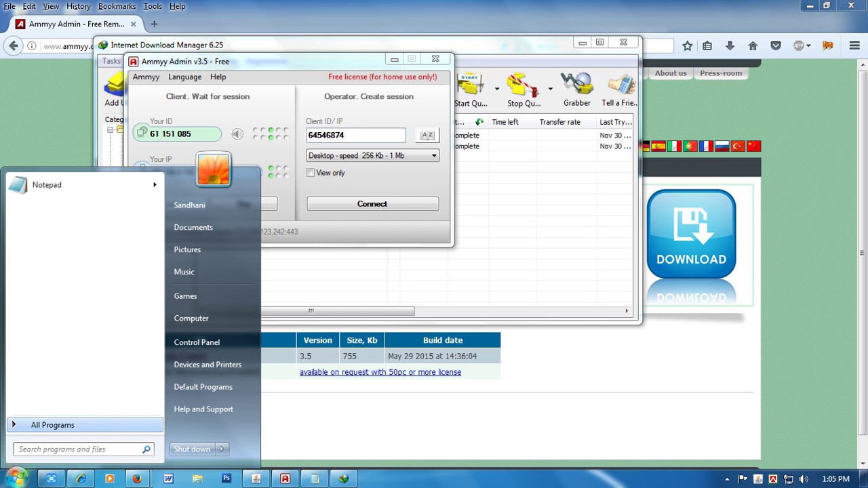Viewport: 868px width, 488px height.
Task: Go to Firefox home page
Action: pos(753,45)
